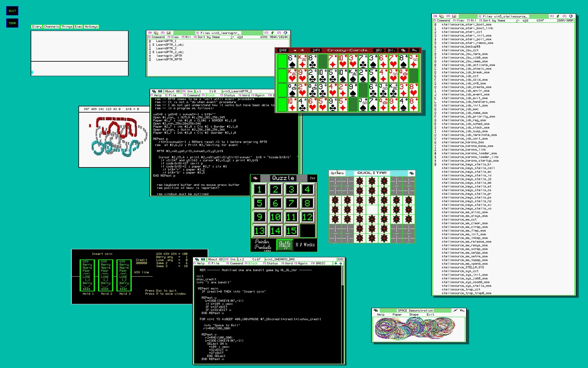Click move icon in win3_LearnQPTR_2 editor
588x368 pixels.
(154, 91)
